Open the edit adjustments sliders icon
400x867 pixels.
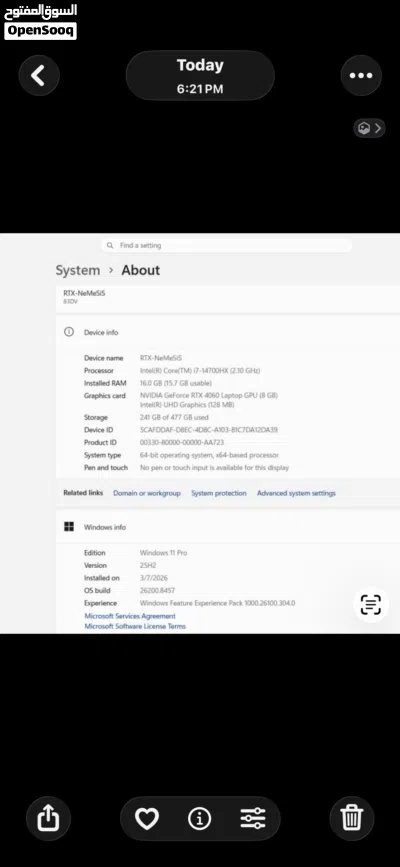253,818
